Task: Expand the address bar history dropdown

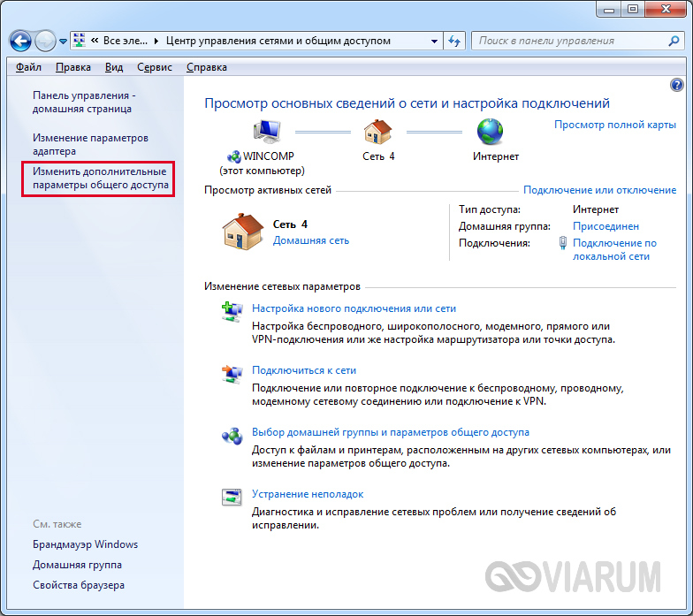Action: tap(433, 41)
